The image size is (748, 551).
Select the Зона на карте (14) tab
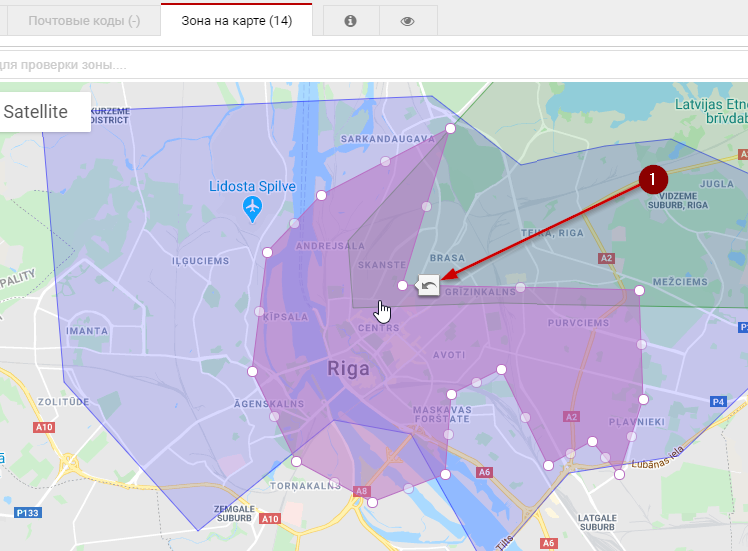[x=237, y=21]
